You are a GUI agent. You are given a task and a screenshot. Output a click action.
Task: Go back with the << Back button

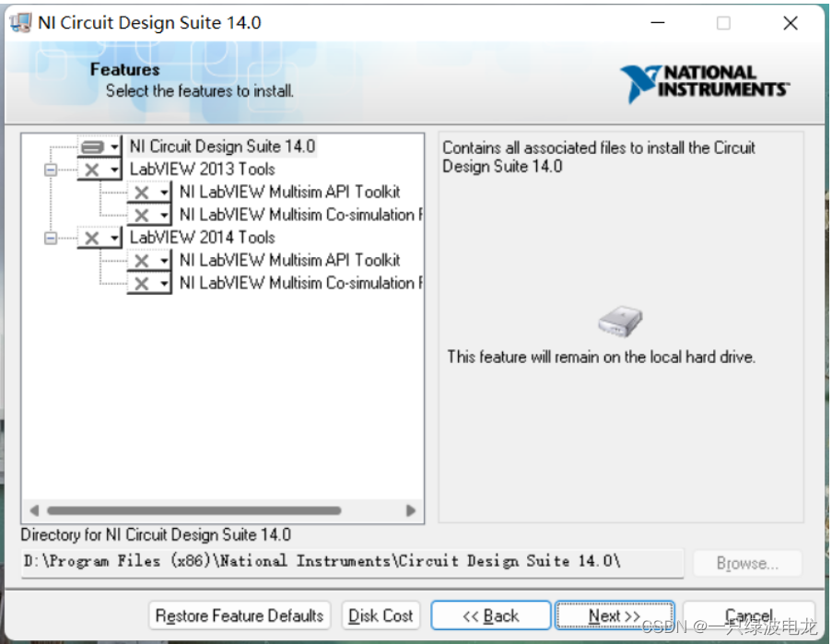[x=491, y=615]
